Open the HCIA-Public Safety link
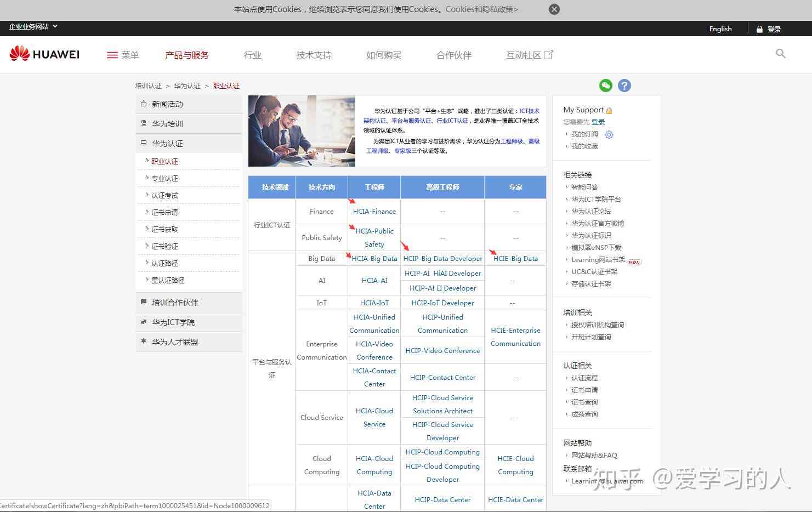 point(374,237)
